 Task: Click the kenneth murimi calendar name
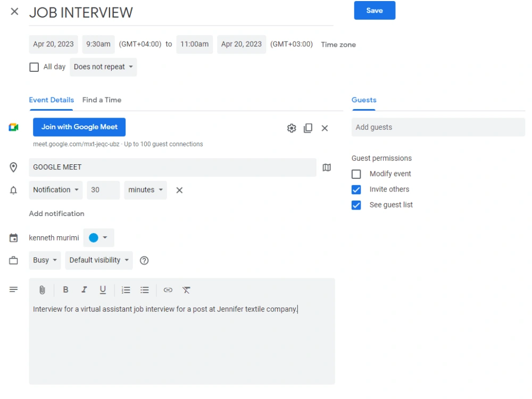click(54, 238)
